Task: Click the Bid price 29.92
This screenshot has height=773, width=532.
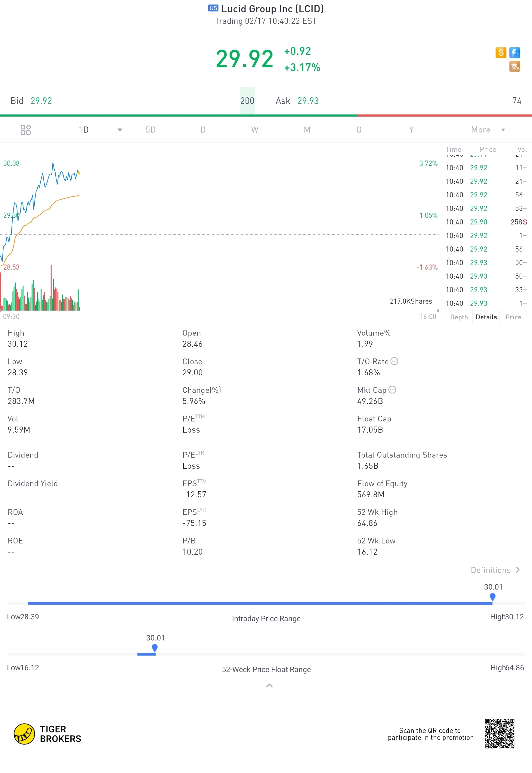Action: [41, 101]
